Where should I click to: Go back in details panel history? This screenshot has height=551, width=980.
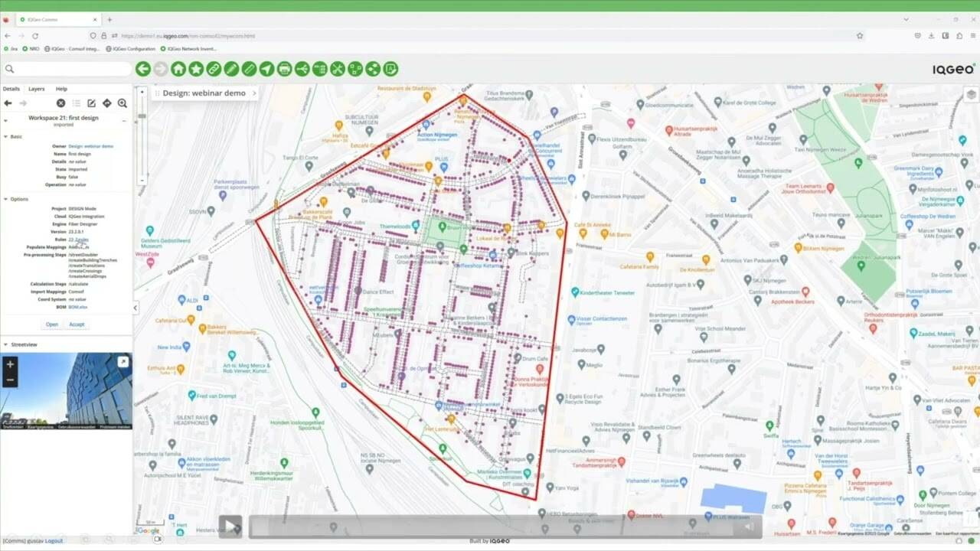[8, 103]
